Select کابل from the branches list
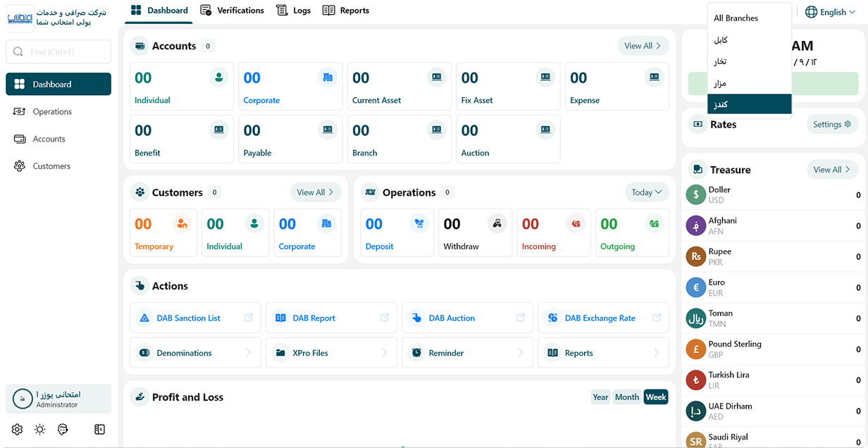This screenshot has width=868, height=448. [721, 40]
